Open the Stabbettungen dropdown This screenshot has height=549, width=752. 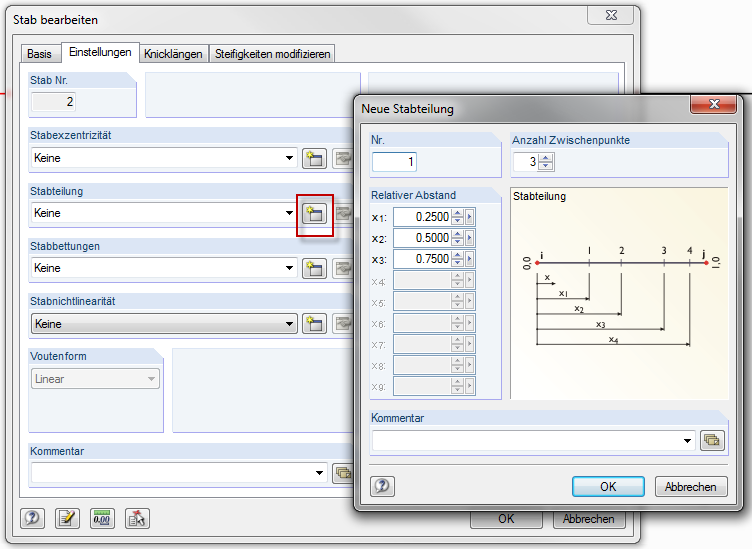(x=289, y=269)
